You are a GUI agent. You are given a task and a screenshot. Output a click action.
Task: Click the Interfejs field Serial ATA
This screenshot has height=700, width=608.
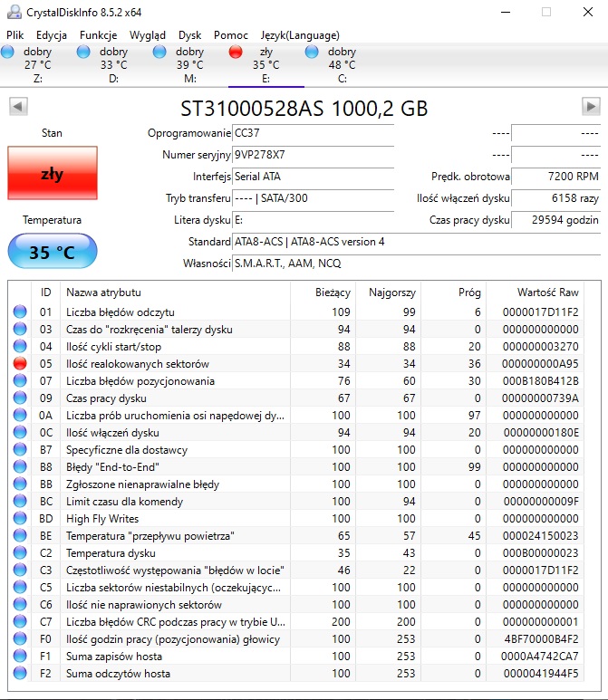tap(313, 177)
